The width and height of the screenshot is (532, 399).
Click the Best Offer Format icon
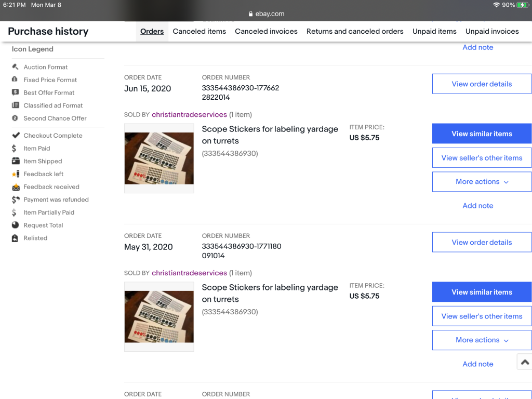(x=15, y=92)
